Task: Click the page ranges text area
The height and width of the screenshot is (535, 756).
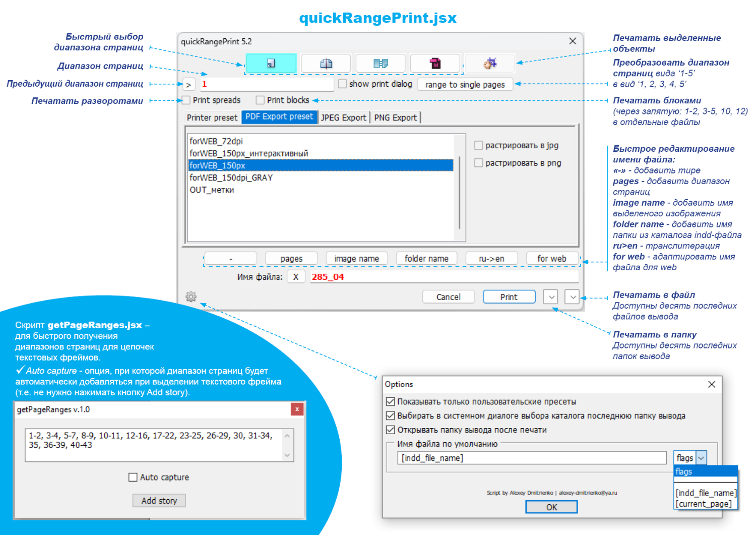Action: click(154, 445)
